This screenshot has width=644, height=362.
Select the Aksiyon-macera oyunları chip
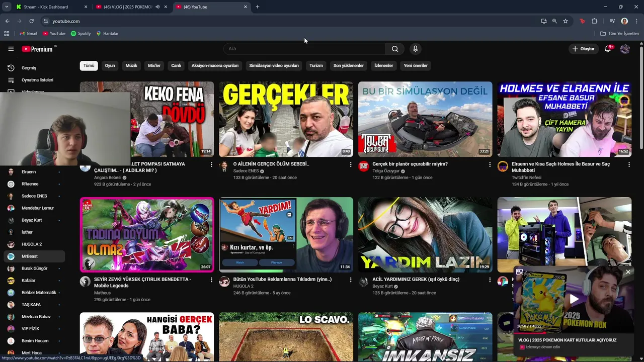click(215, 65)
